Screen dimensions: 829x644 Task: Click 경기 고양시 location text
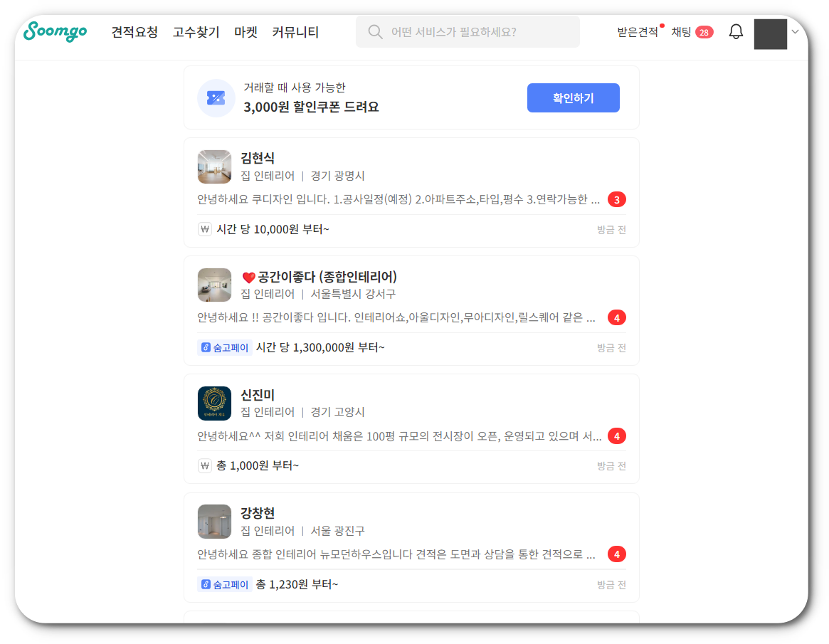coord(337,412)
